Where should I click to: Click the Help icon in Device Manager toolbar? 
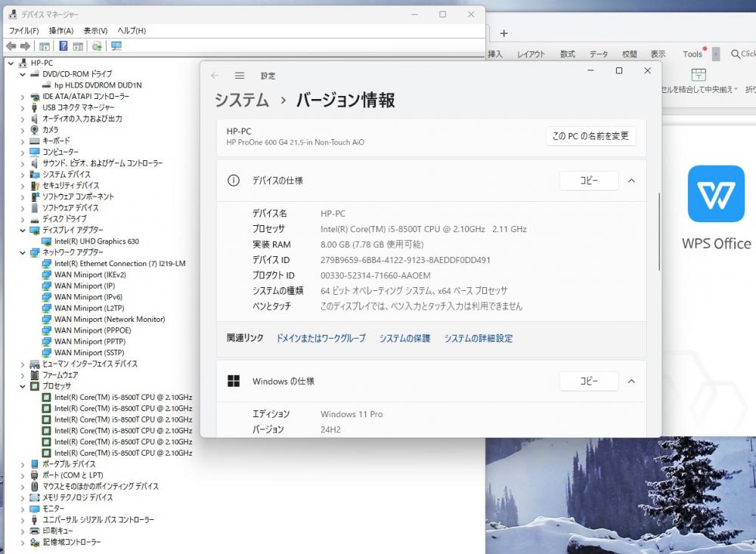(64, 46)
